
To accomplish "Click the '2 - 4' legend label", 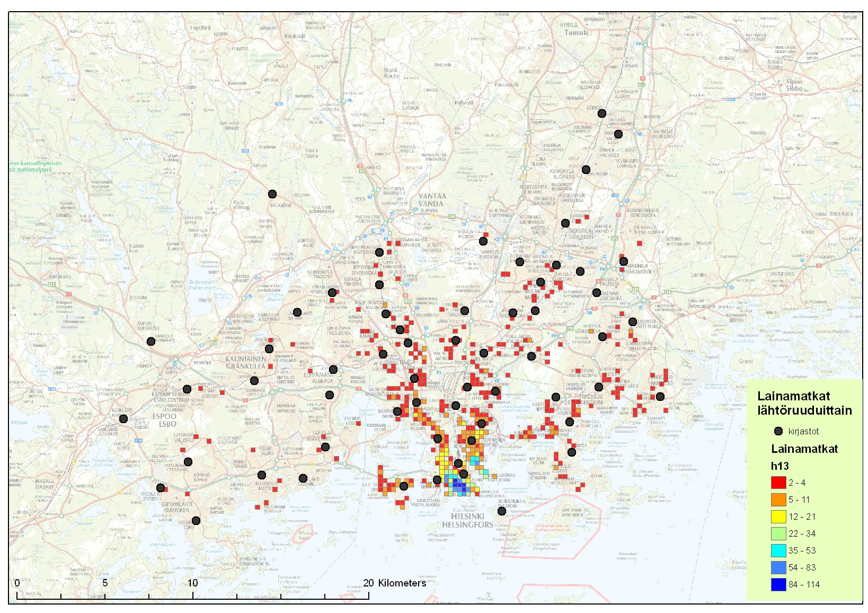I will (797, 483).
